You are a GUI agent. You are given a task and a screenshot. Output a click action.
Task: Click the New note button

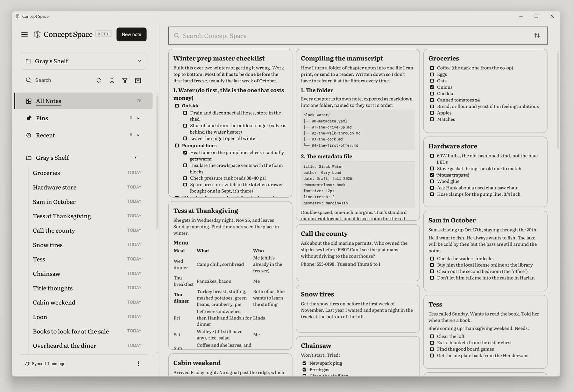[131, 34]
